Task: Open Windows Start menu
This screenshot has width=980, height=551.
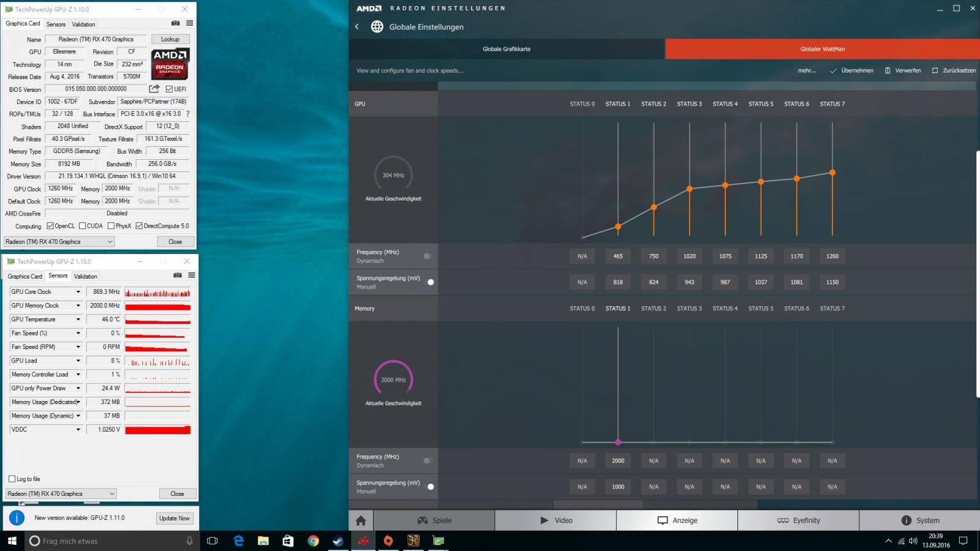Action: click(12, 541)
